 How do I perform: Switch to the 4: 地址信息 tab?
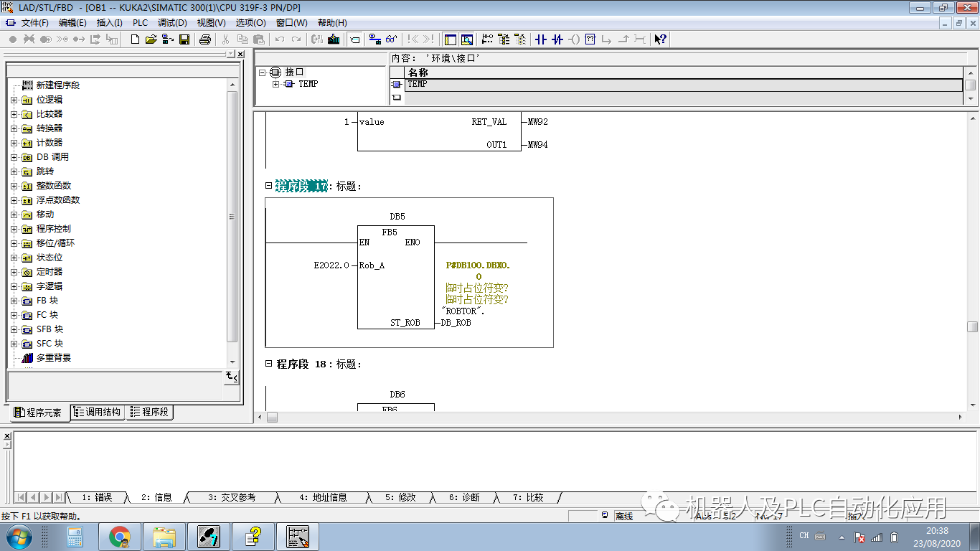323,497
